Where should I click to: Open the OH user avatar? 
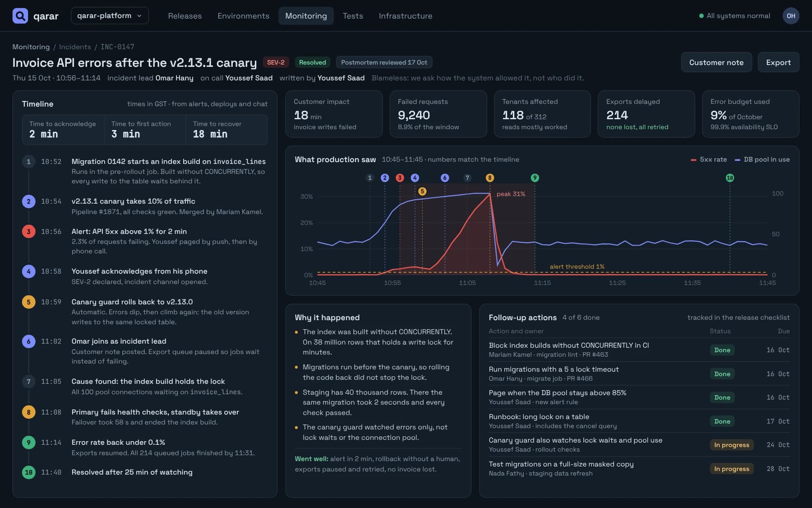click(791, 16)
